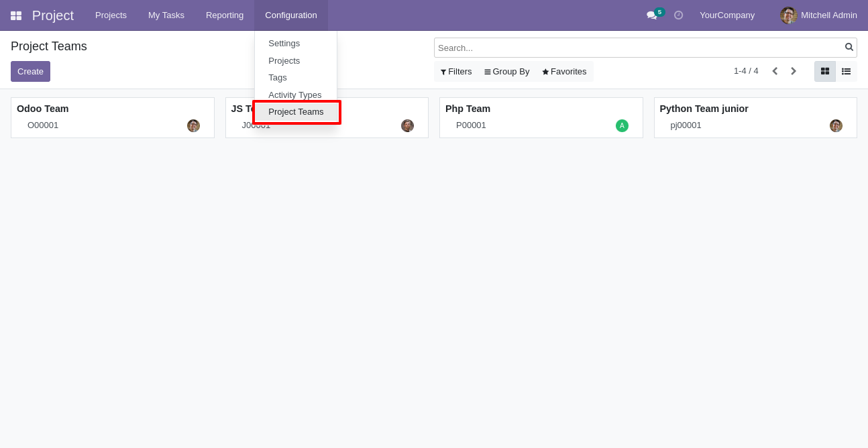Viewport: 868px width, 448px height.
Task: Click code O00001 on Odoo Team
Action: (43, 125)
